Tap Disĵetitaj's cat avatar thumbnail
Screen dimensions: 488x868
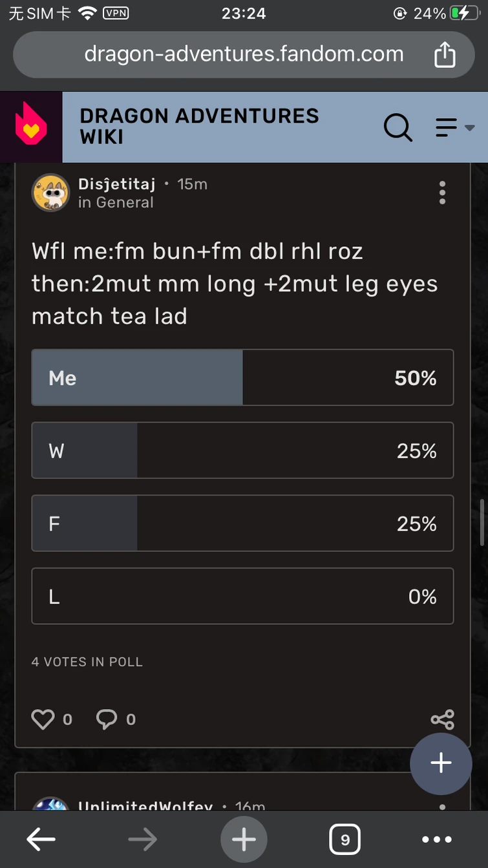pyautogui.click(x=50, y=193)
